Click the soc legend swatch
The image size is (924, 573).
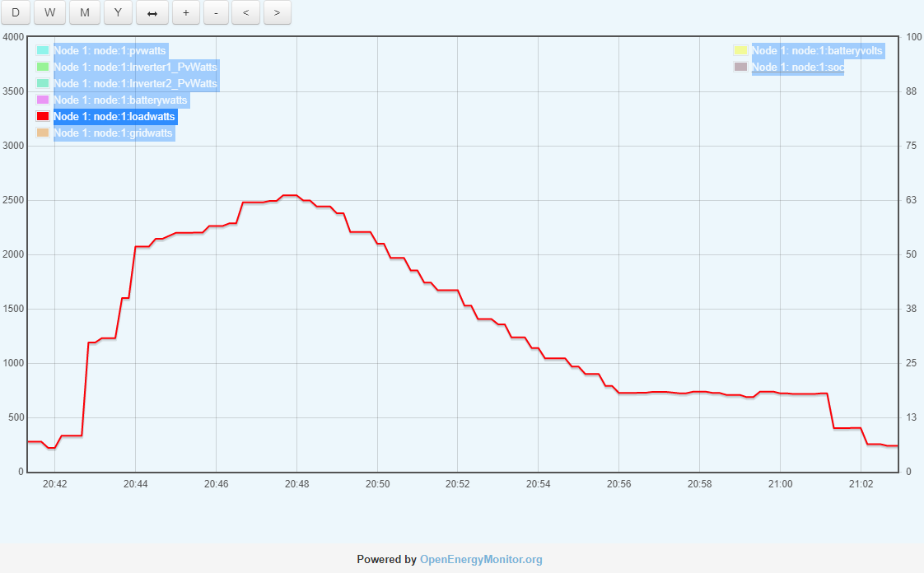[x=740, y=68]
